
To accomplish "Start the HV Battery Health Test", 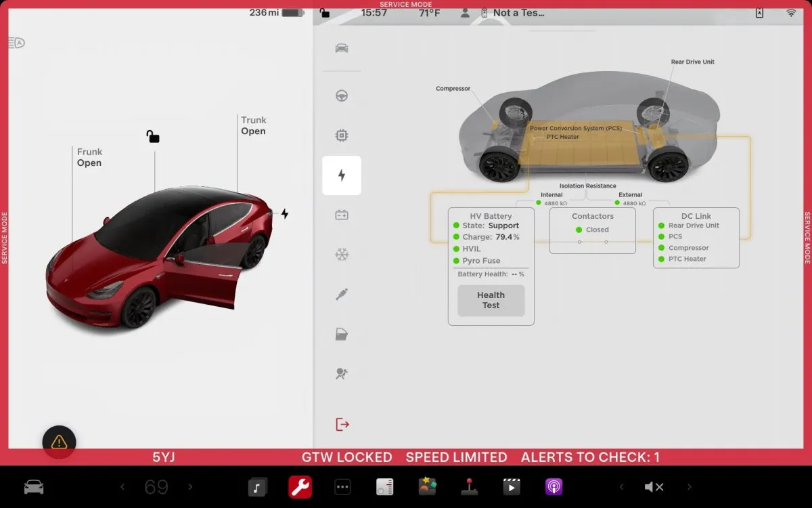I will (x=491, y=300).
